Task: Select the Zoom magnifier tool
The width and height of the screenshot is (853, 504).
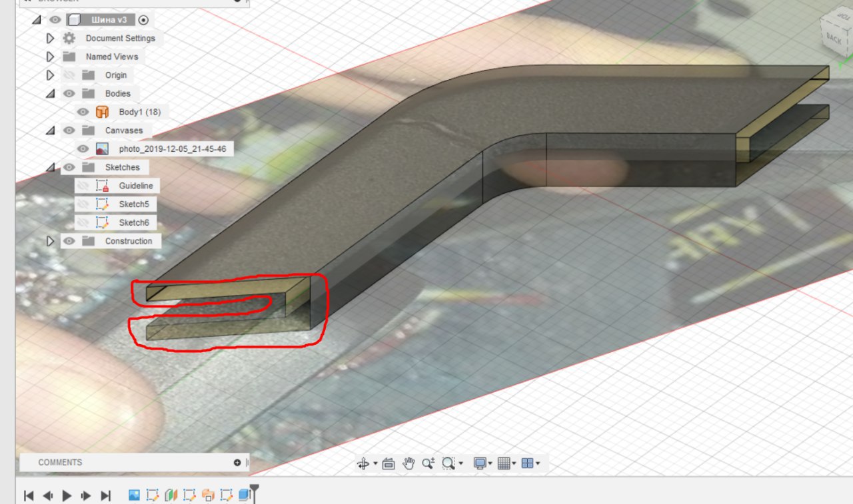Action: click(x=428, y=463)
